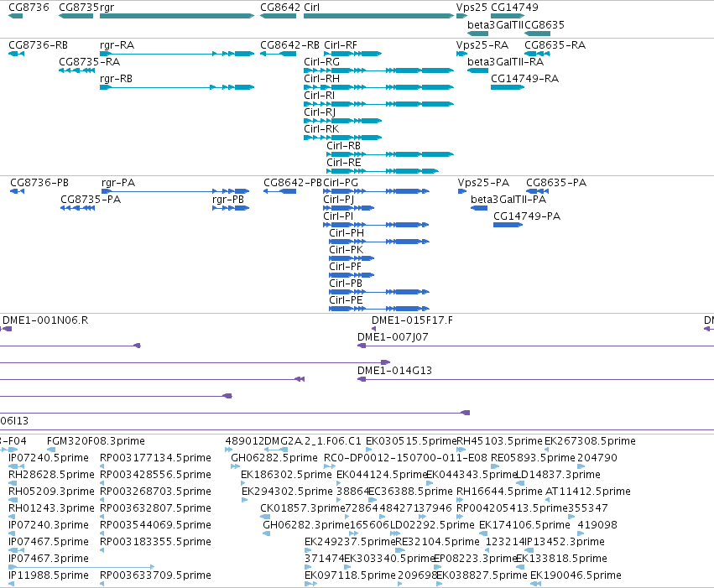Click the CG8736-PB protein label
714x588 pixels.
(39, 183)
